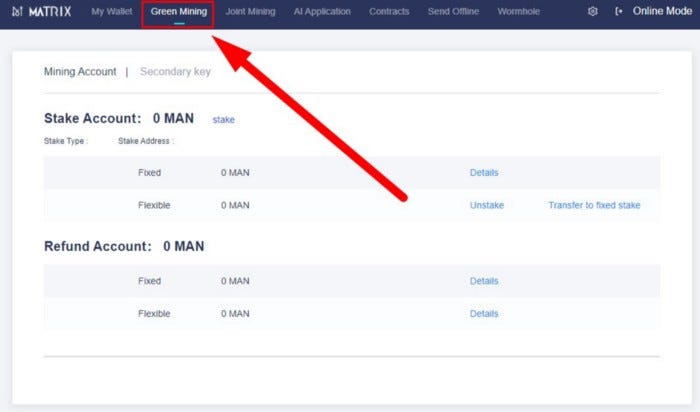Select the Mining Account sub-tab

pyautogui.click(x=80, y=71)
